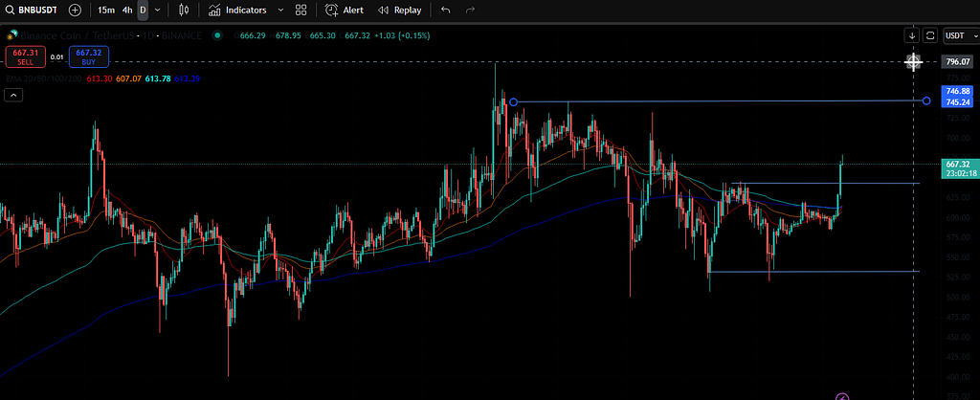Collapse the indicator legend chevron
Image resolution: width=980 pixels, height=400 pixels.
tap(13, 95)
